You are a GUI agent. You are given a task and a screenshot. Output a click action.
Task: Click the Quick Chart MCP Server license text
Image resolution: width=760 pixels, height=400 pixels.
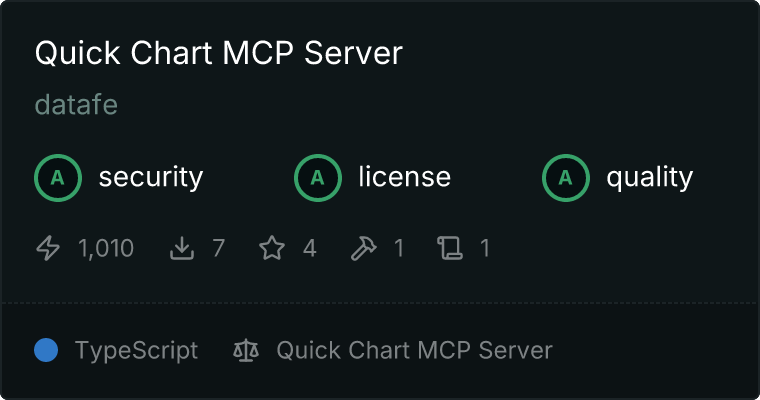coord(414,350)
